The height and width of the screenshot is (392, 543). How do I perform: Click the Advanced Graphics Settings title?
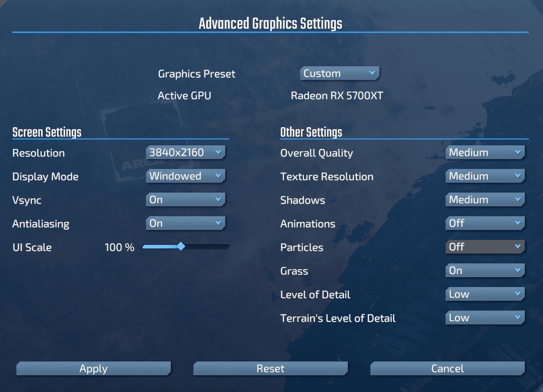[x=271, y=24]
